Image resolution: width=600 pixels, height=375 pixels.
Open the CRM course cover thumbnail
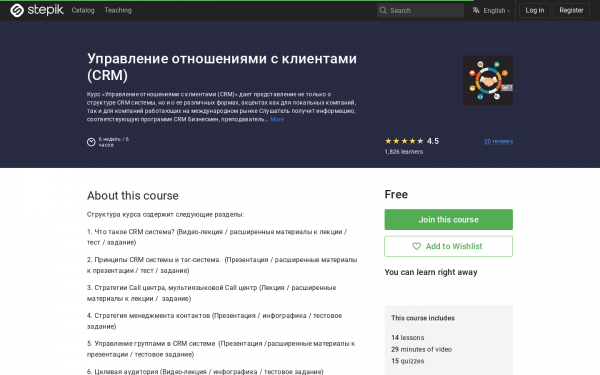point(488,80)
